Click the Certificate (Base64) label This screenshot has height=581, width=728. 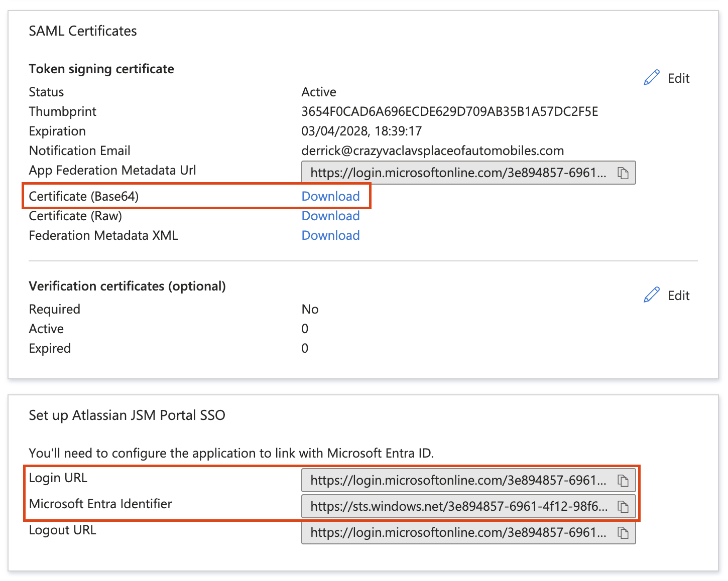tap(84, 196)
